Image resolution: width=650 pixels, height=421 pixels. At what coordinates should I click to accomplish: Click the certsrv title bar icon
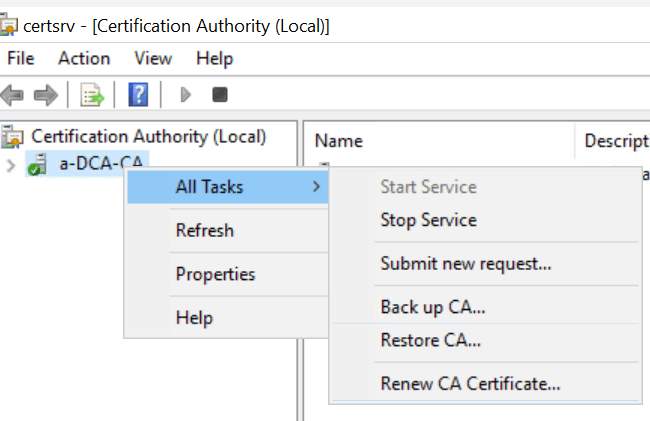8,25
